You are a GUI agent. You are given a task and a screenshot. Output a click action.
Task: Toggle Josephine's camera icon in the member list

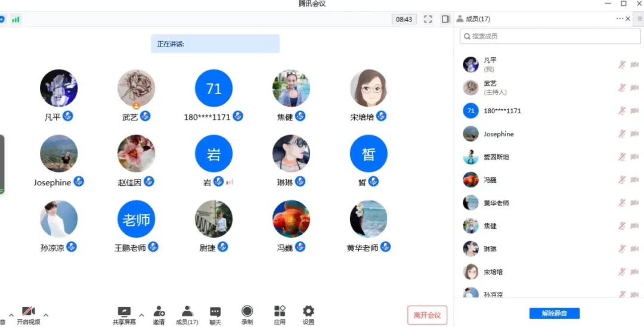tap(634, 134)
